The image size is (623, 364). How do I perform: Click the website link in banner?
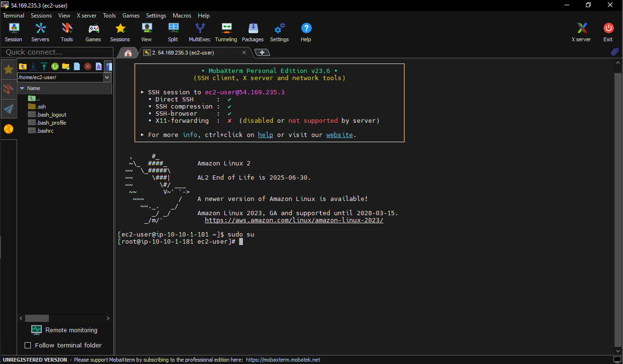coord(339,135)
